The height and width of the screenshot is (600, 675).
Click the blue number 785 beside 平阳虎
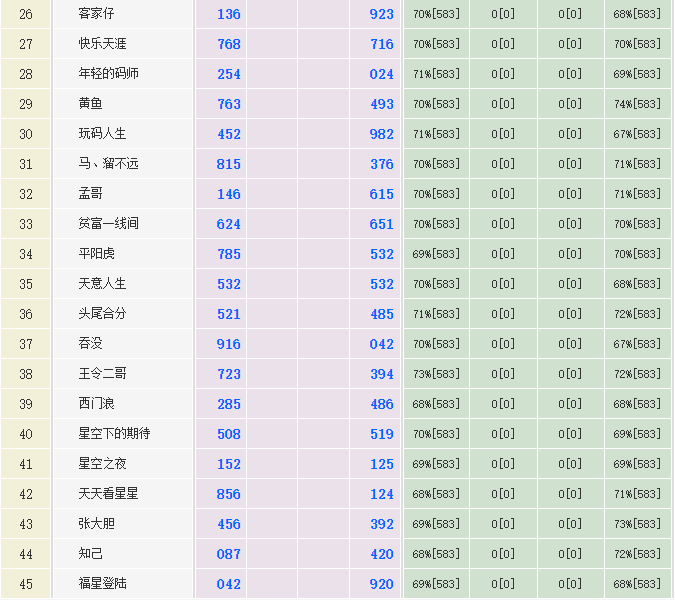[229, 254]
